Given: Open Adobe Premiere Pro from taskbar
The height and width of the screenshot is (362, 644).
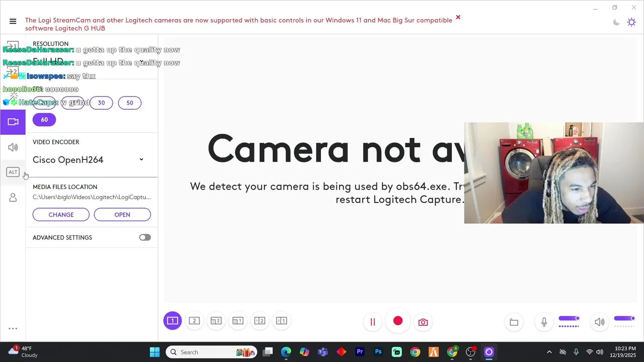Looking at the screenshot, I should point(360,352).
